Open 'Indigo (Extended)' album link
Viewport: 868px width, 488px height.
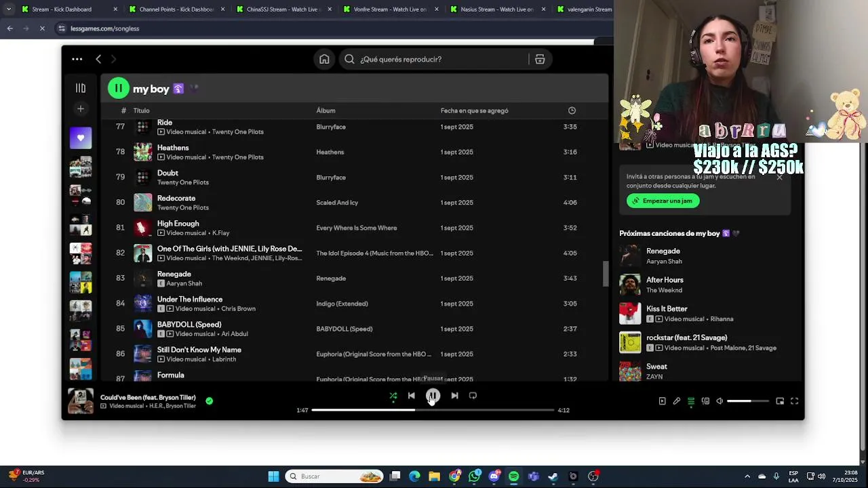coord(342,304)
